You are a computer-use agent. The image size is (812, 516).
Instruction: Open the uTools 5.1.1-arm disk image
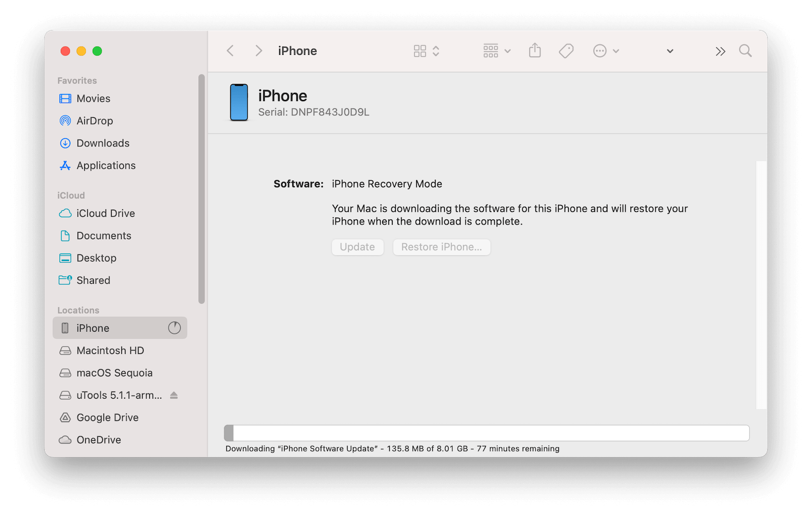tap(120, 395)
